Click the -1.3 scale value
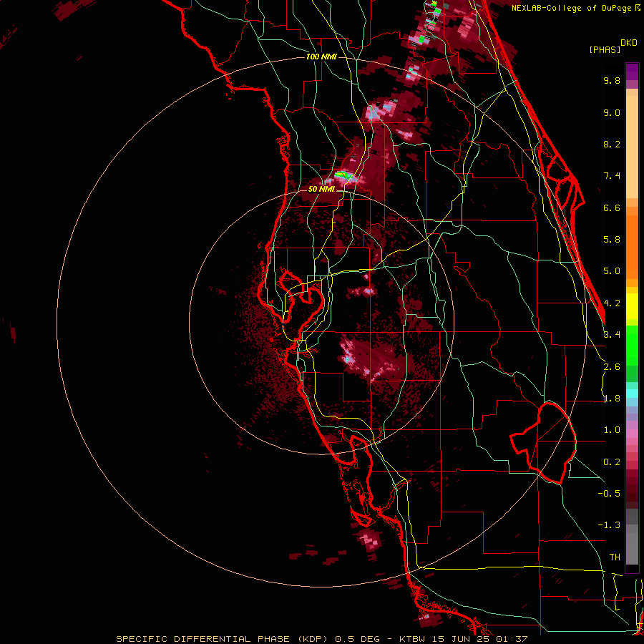Viewport: 644px width, 644px height. 609,525
